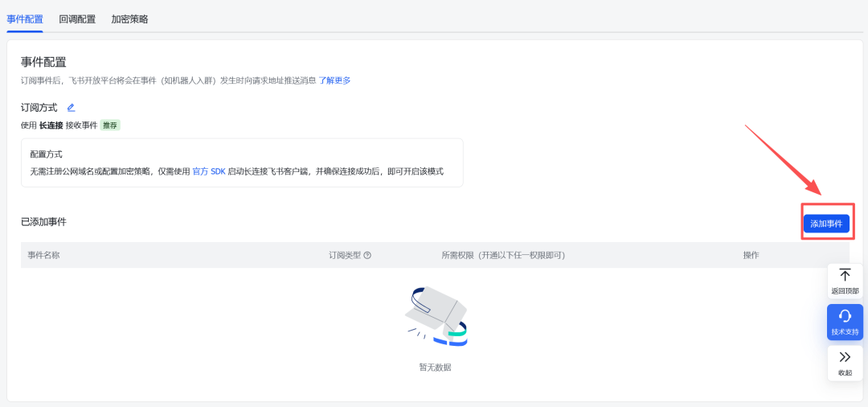The image size is (868, 407).
Task: Open the 官方 SDK link
Action: (209, 171)
